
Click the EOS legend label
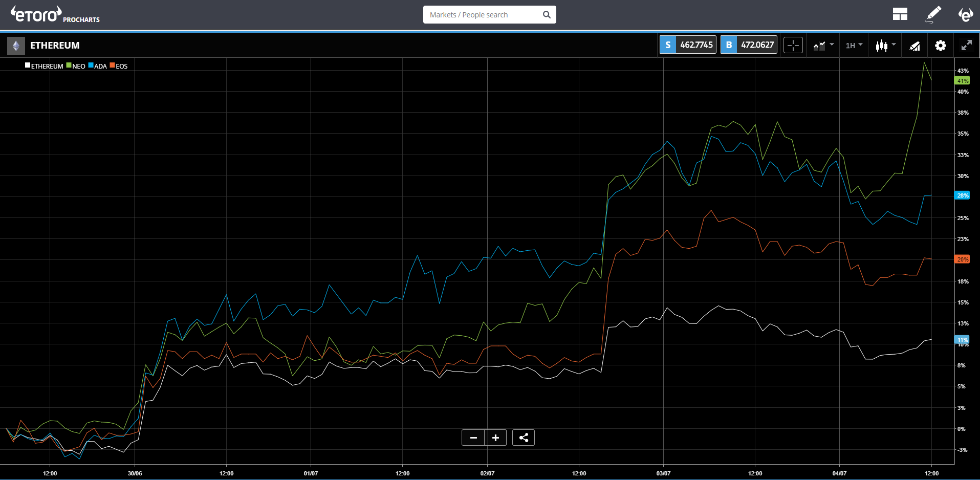[x=122, y=66]
